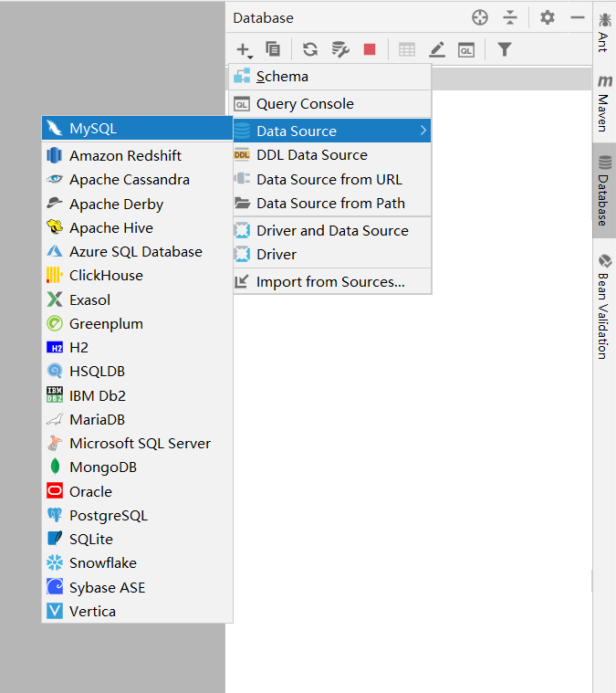The width and height of the screenshot is (616, 693).
Task: Choose PostgreSQL from the list
Action: (x=138, y=515)
